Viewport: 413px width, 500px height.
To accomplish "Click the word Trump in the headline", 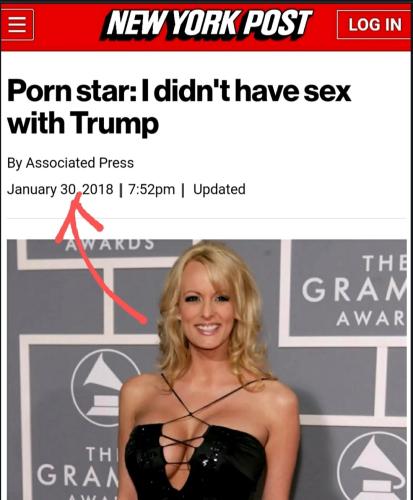I will 116,123.
